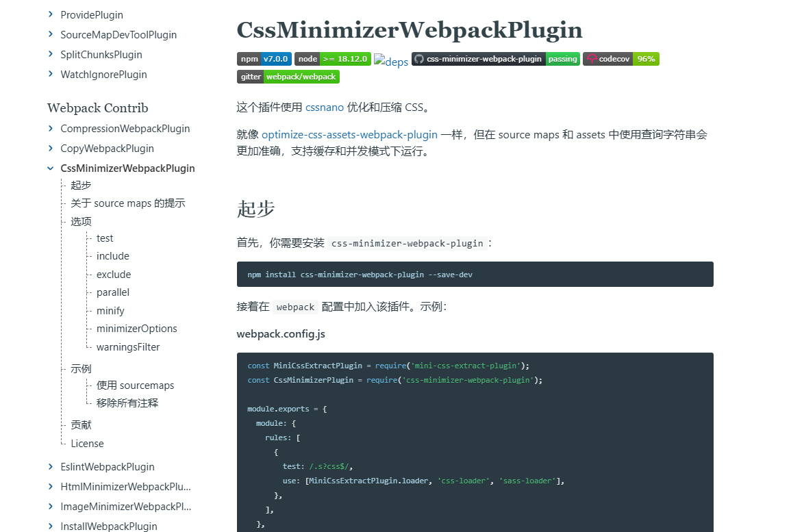
Task: Click the gitter webpack/webpack badge
Action: (288, 77)
